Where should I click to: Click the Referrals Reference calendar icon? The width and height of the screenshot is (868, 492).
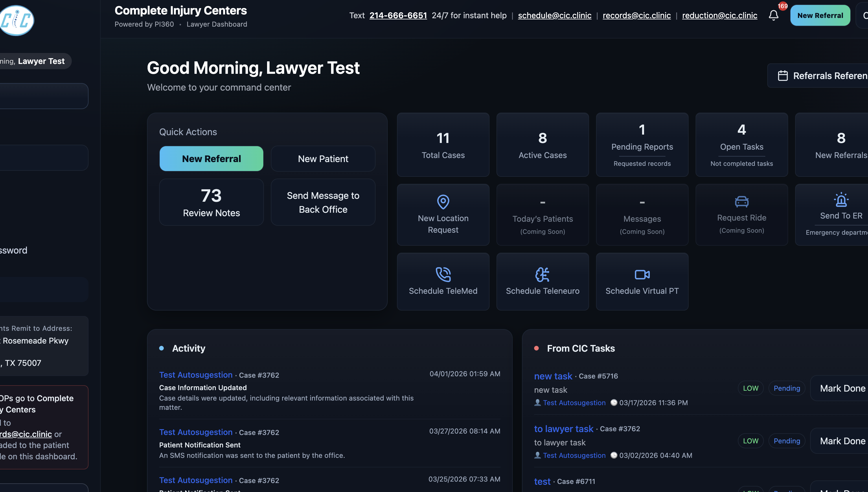(x=783, y=75)
